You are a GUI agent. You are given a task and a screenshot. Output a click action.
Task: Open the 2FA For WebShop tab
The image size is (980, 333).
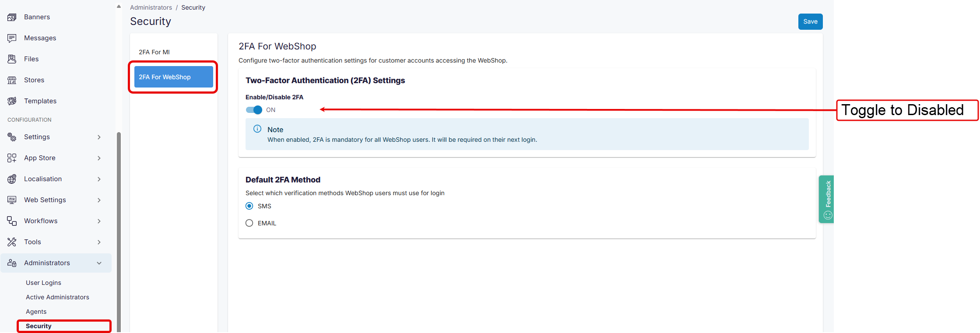[173, 77]
